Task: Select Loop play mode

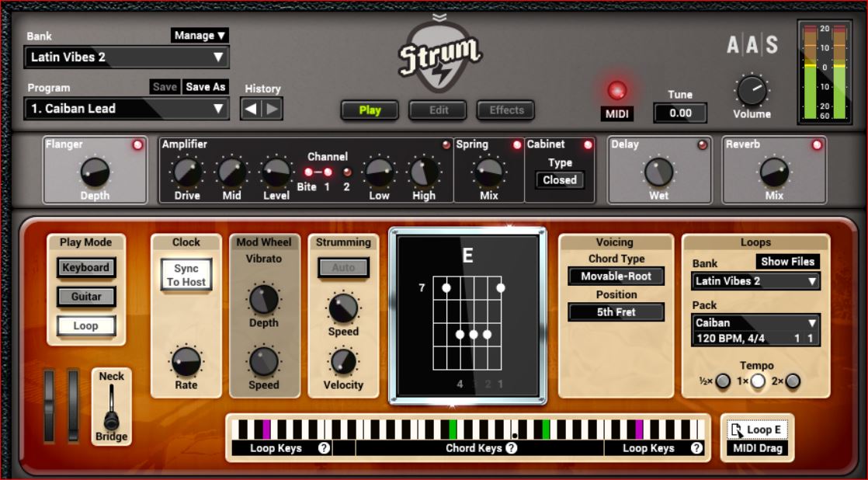Action: coord(86,326)
